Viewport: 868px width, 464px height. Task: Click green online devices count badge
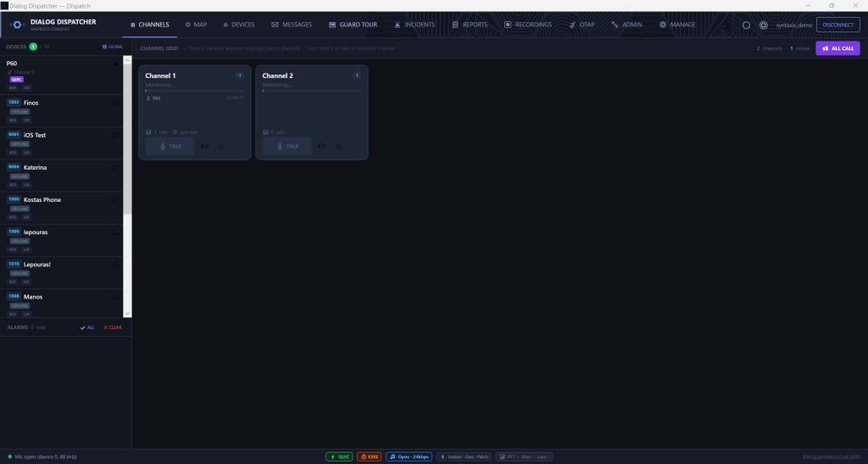pyautogui.click(x=33, y=47)
